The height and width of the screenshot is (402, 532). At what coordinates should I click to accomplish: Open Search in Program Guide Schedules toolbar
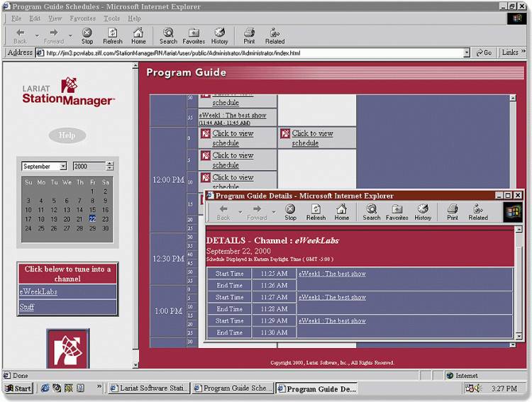(x=168, y=36)
